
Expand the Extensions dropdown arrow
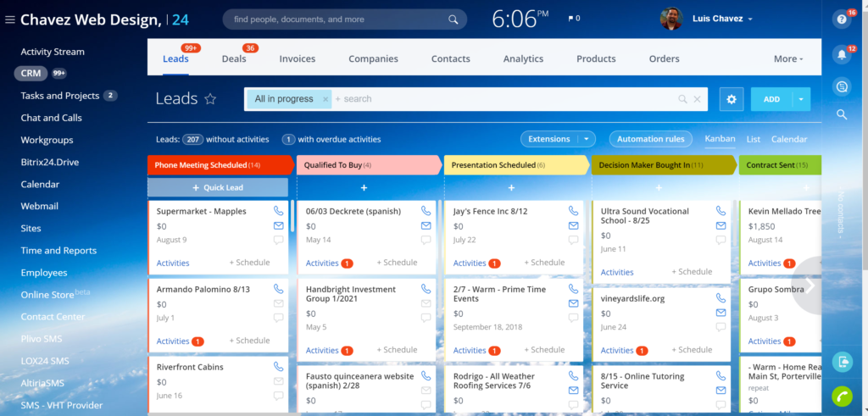587,140
